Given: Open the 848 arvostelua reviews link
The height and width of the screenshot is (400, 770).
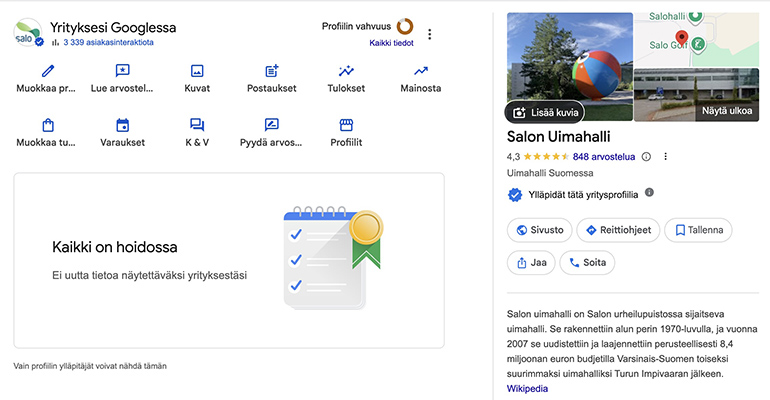Looking at the screenshot, I should 605,157.
